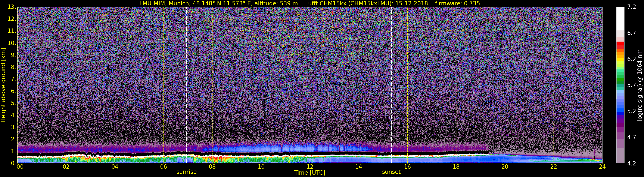Click the height tick label 3.
Viewport: 644px width, 177px height.
pyautogui.click(x=13, y=127)
